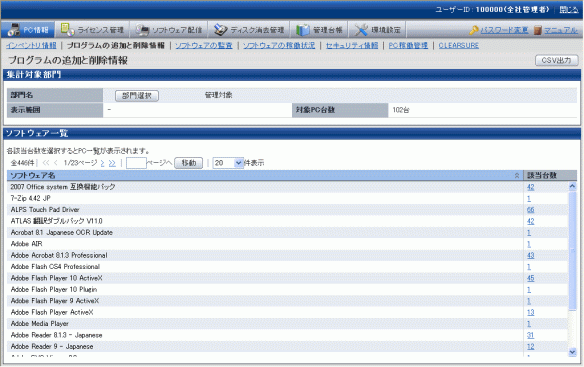The height and width of the screenshot is (367, 584).
Task: Open count for Adobe Flash Player 9 ActiveX
Action: point(529,301)
